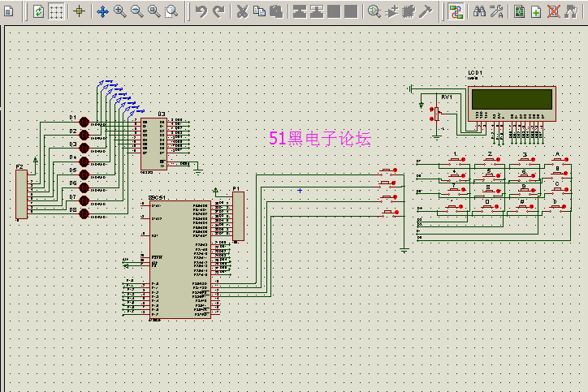Choose the block move tool
Viewport: 588px width, 392px height.
[x=317, y=11]
